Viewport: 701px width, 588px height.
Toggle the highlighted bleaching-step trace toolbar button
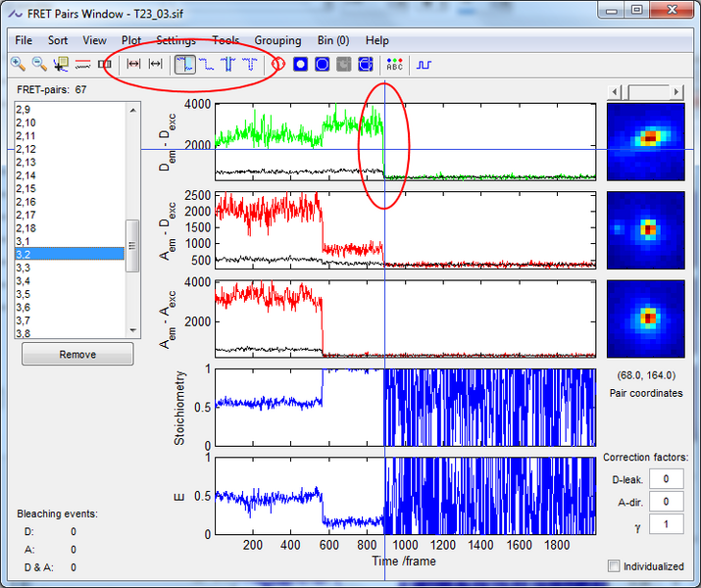pyautogui.click(x=184, y=64)
